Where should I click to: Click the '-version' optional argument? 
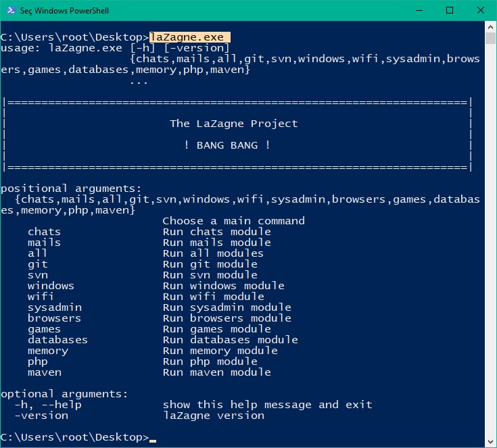click(x=41, y=416)
